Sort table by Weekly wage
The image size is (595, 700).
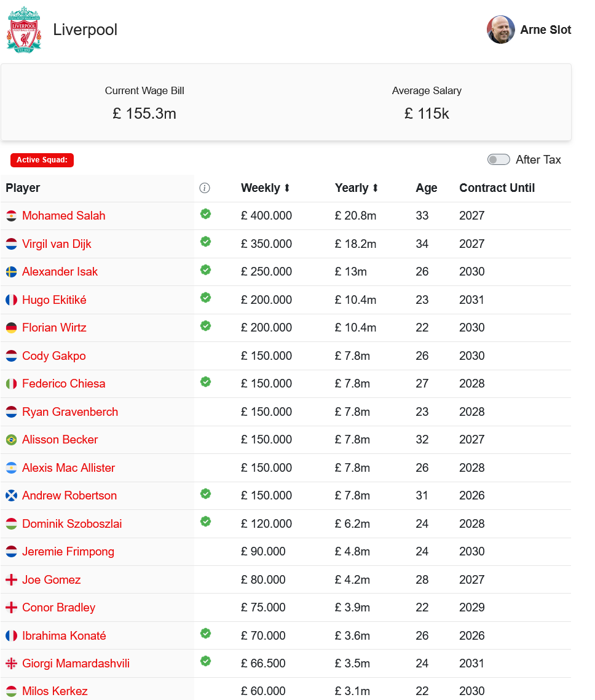(266, 188)
